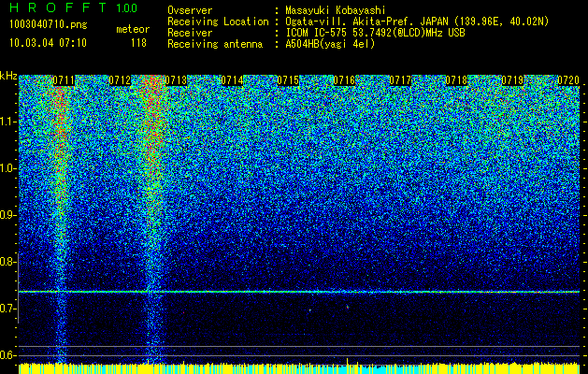Click the 0718 time marker
This screenshot has width=588, height=374.
point(456,80)
